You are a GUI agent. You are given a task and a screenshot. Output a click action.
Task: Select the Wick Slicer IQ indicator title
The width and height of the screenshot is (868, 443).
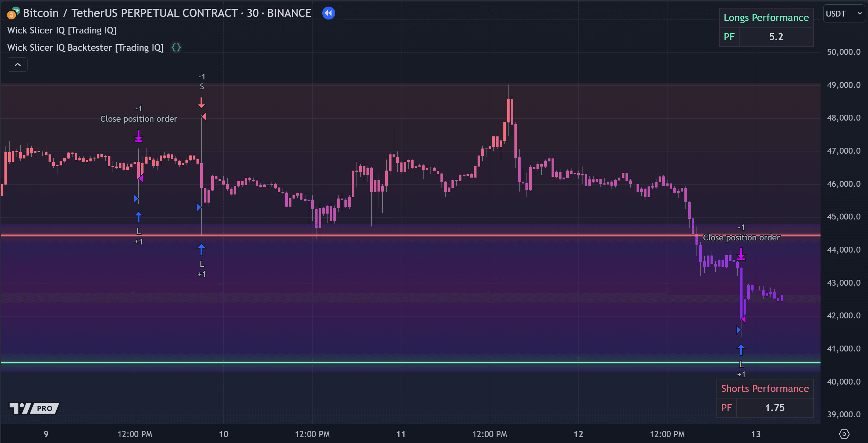pos(62,31)
